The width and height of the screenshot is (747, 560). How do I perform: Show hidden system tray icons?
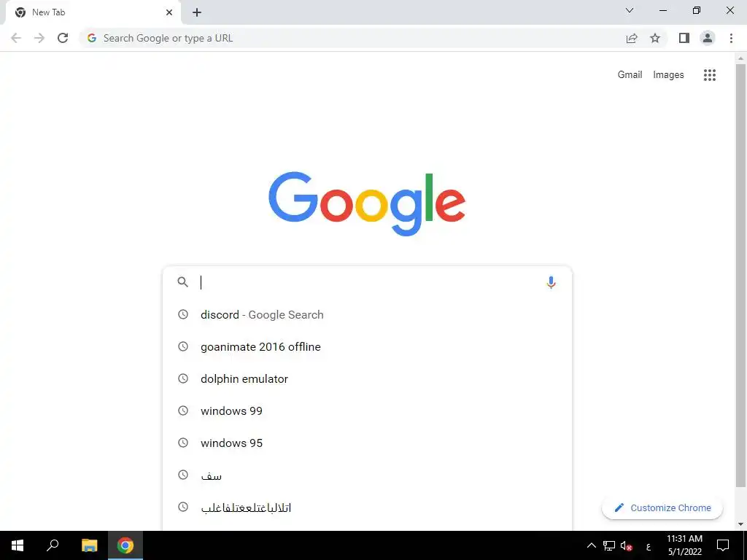(591, 545)
